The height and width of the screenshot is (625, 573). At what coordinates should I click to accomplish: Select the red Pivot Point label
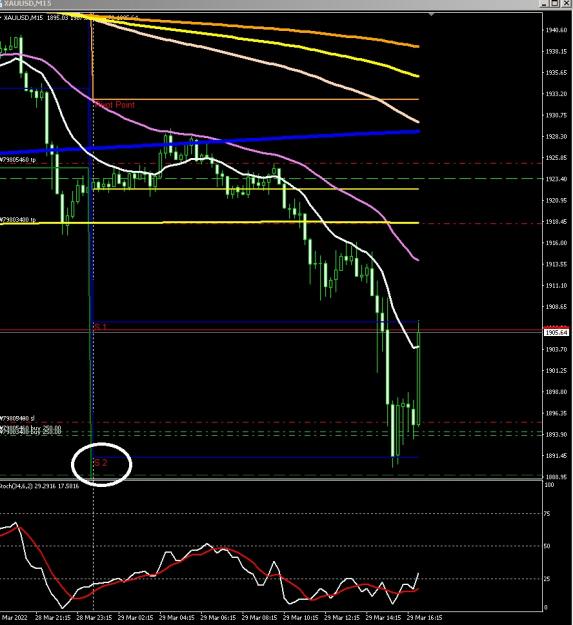pos(115,105)
